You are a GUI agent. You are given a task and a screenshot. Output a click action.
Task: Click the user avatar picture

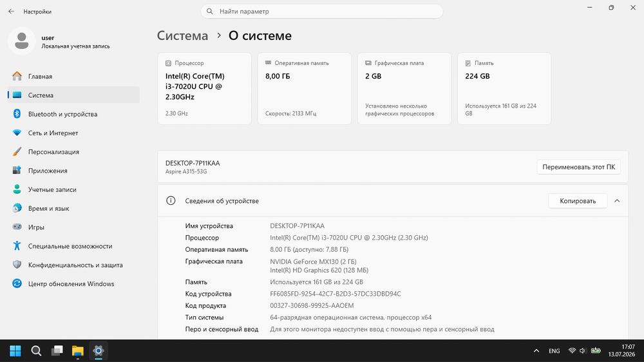[x=21, y=41]
